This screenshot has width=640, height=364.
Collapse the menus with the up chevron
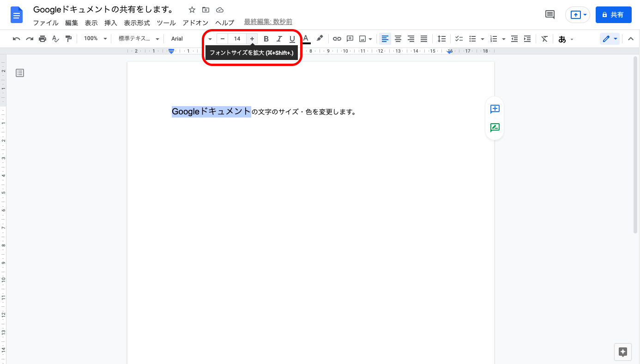[631, 39]
